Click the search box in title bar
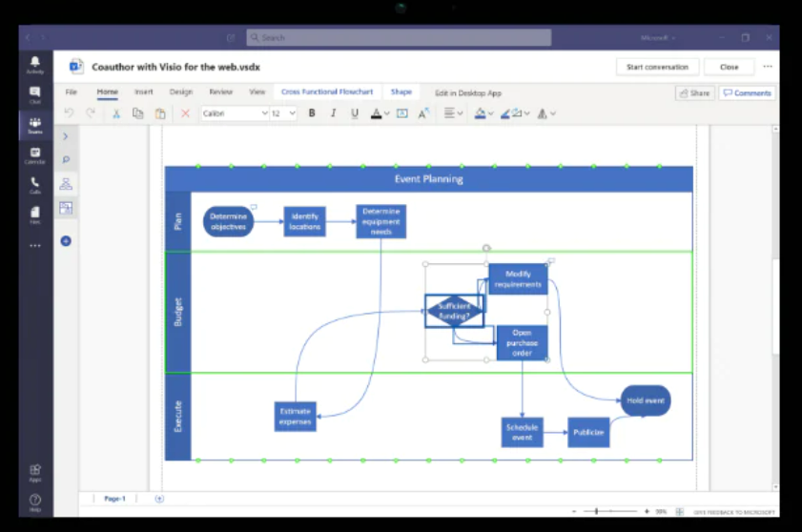The image size is (802, 532). click(x=399, y=38)
